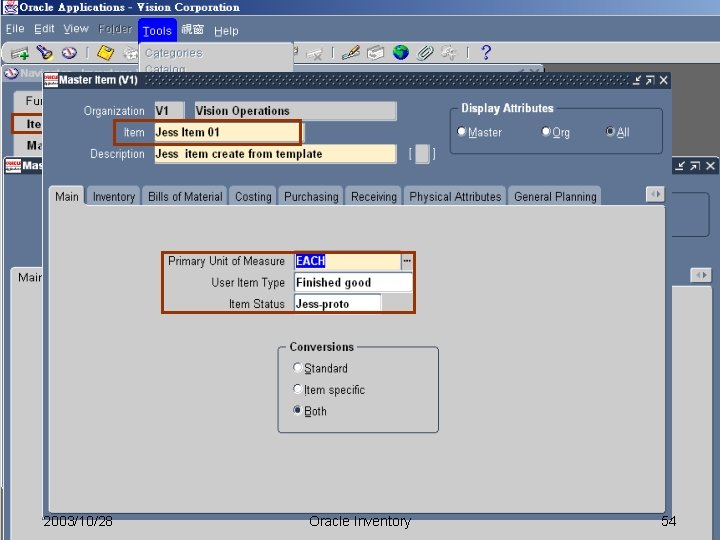This screenshot has height=540, width=720.
Task: Click the Attachments paperclip icon
Action: pyautogui.click(x=425, y=53)
